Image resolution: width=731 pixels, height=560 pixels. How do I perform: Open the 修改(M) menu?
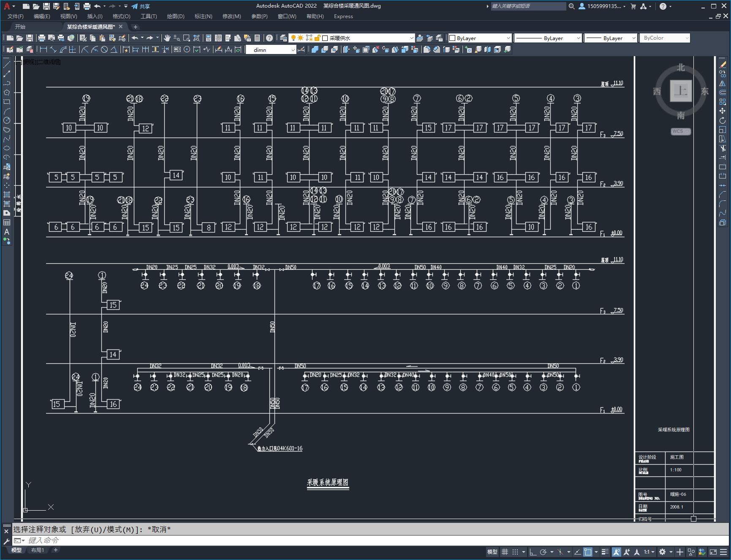(x=231, y=16)
